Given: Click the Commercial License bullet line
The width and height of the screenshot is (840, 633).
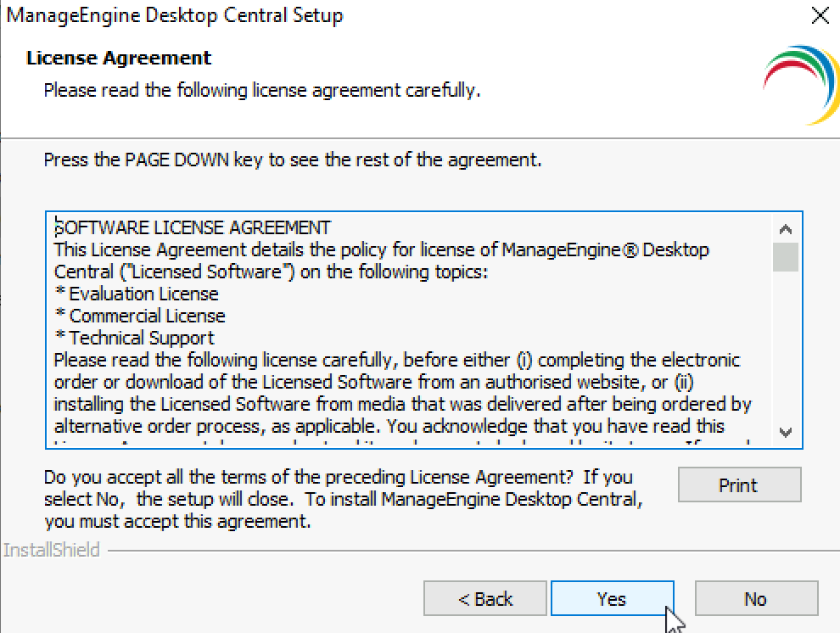Looking at the screenshot, I should click(140, 316).
